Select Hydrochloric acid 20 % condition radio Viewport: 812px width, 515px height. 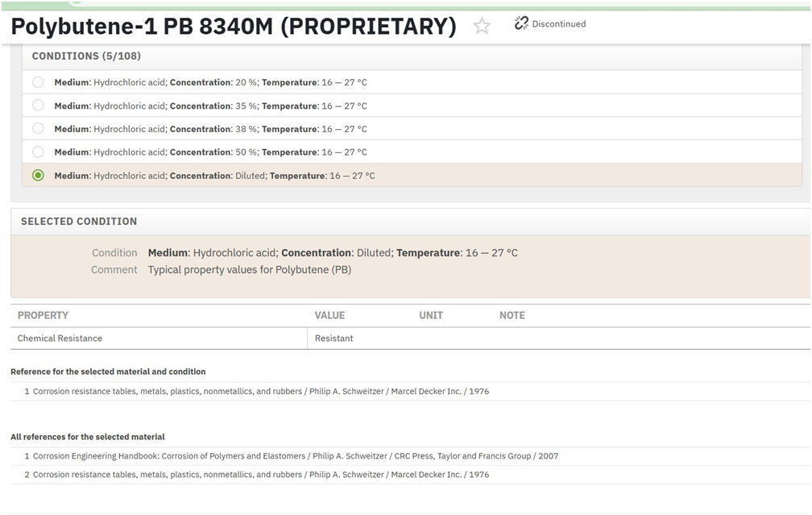pos(39,82)
